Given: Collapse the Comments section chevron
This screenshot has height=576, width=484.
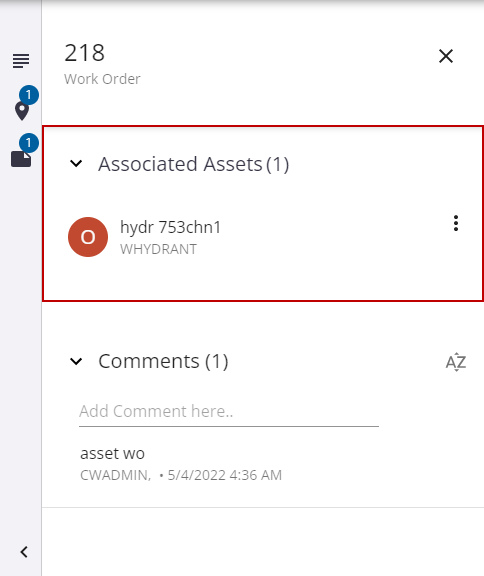Looking at the screenshot, I should 76,361.
